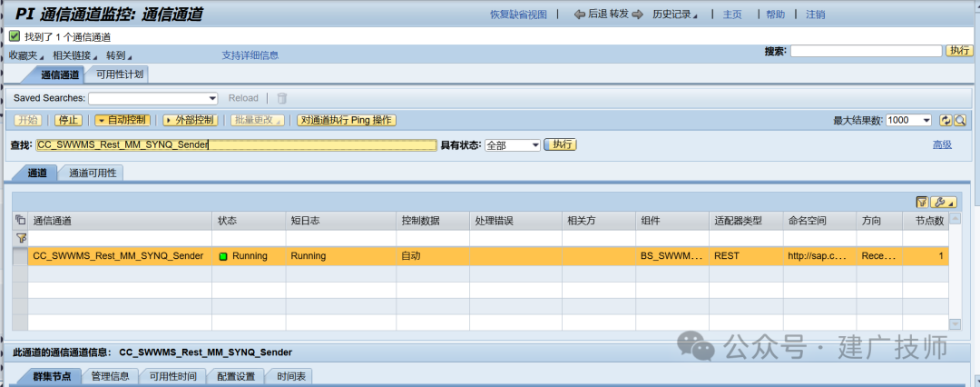Viewport: 980px width, 387px height.
Task: Switch to the 通信通道 tab
Action: click(x=60, y=75)
